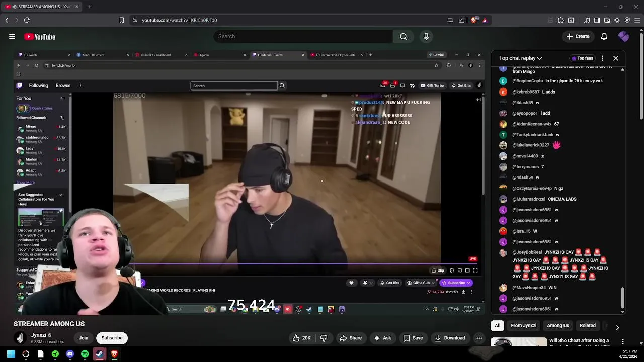Select the Among Us filter chip
Screen dimensions: 644x362
point(558,325)
